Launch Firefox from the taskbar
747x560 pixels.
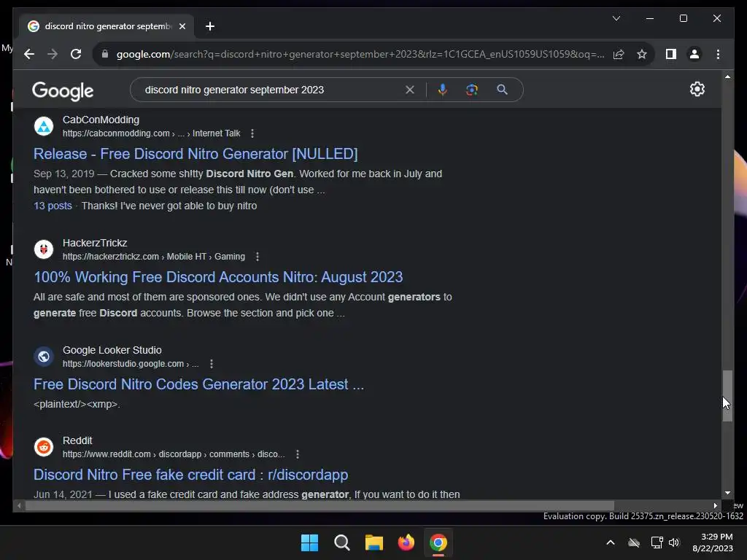406,542
